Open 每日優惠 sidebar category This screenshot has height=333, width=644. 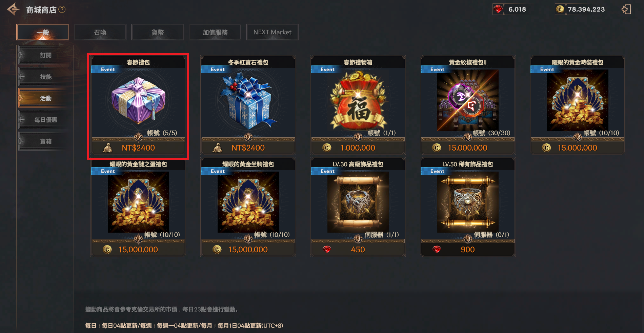46,120
